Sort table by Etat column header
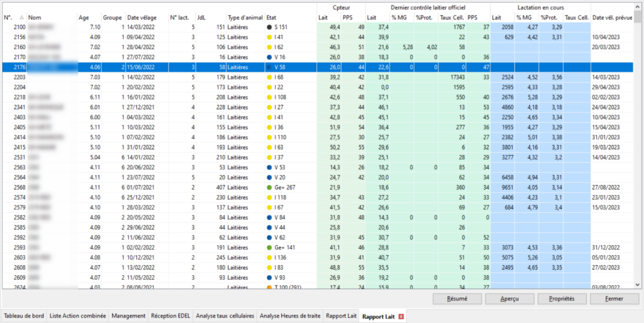Viewport: 644px width, 323px height. [289, 18]
